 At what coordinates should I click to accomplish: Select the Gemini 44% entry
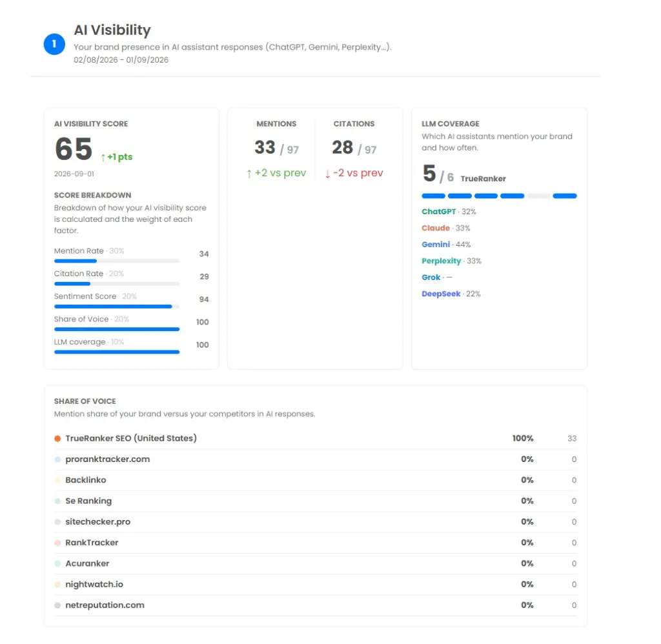(x=446, y=245)
